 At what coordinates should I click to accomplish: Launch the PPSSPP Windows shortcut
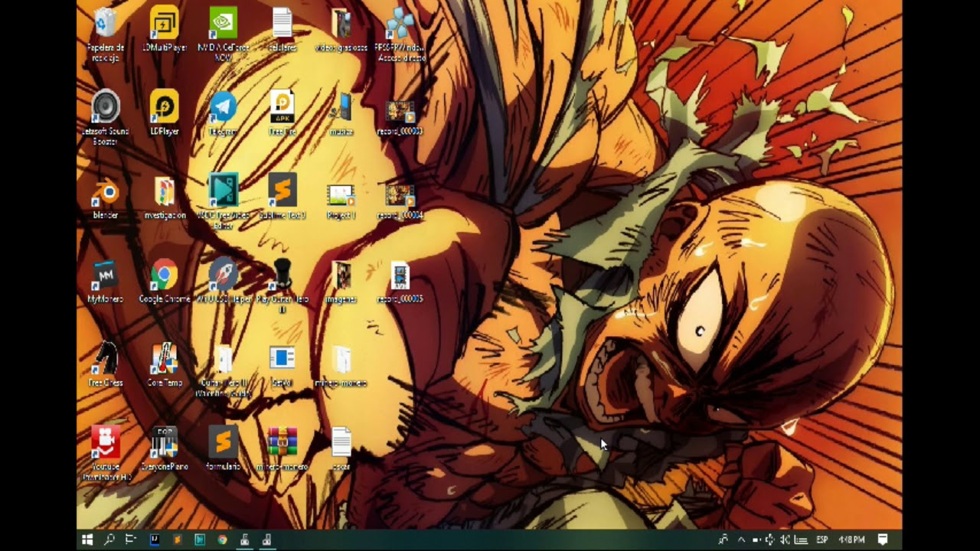[400, 34]
